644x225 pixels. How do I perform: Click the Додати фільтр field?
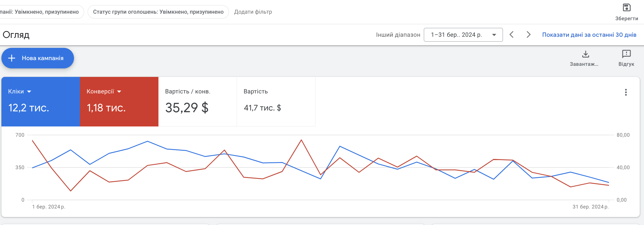tap(253, 12)
